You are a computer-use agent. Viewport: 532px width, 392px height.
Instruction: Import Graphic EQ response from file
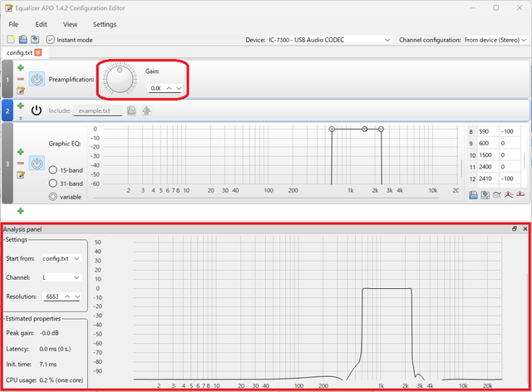point(473,195)
